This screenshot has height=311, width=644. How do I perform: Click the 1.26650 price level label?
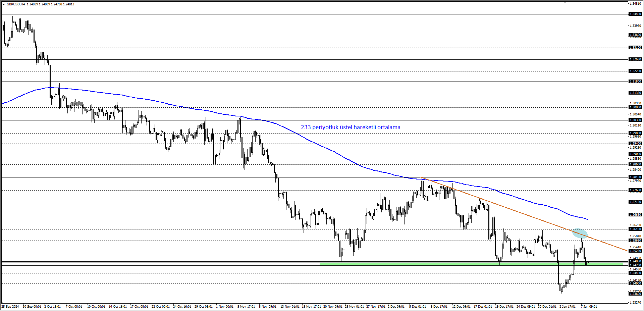(635, 215)
